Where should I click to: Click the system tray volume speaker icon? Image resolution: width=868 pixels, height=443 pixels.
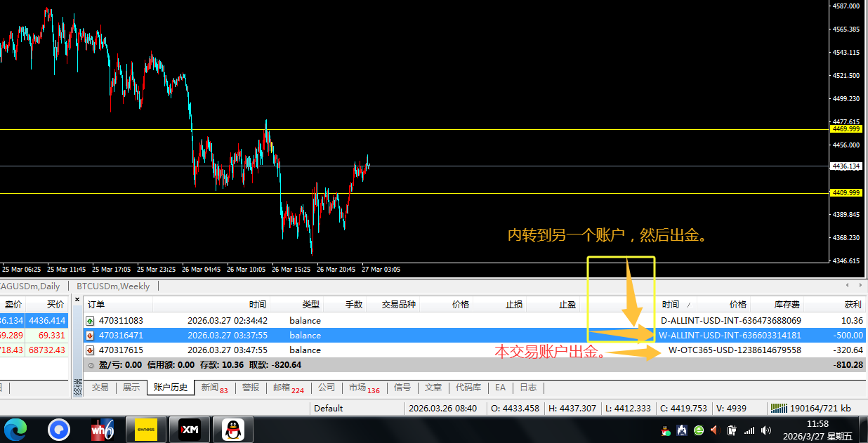coord(765,430)
